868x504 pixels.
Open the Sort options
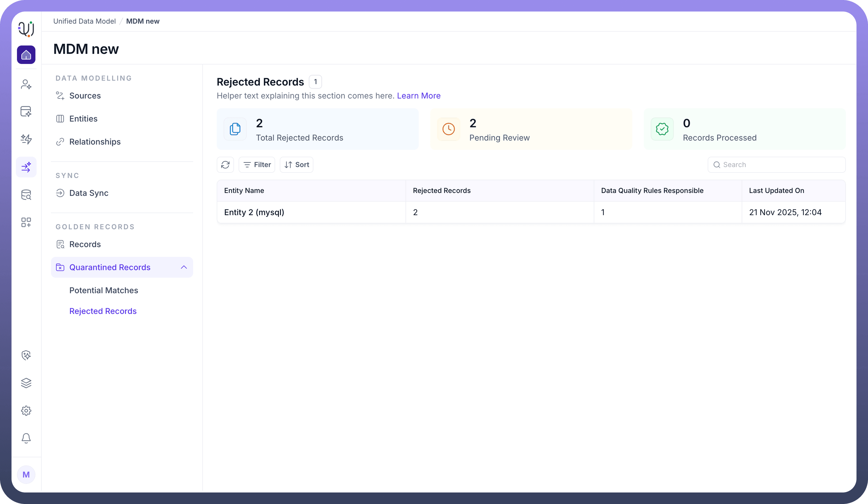pyautogui.click(x=296, y=165)
